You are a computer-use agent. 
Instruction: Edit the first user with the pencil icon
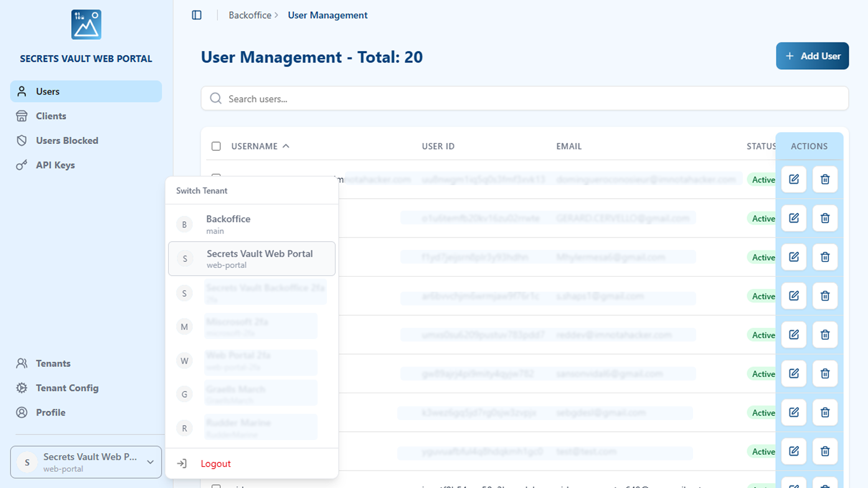(x=793, y=179)
